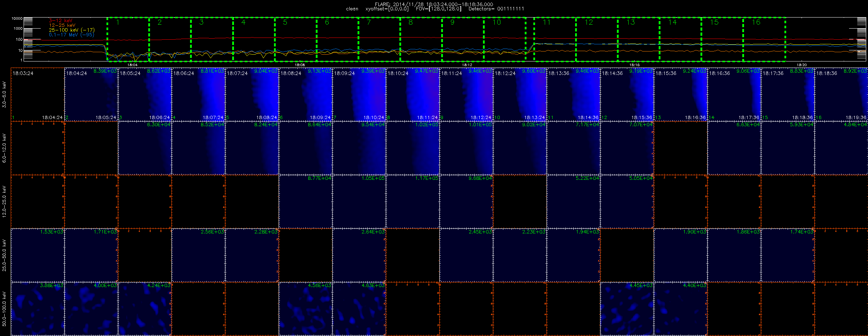Click the 6.0-12.0 keV row label
Screen dimensions: 868x336
[x=4, y=148]
